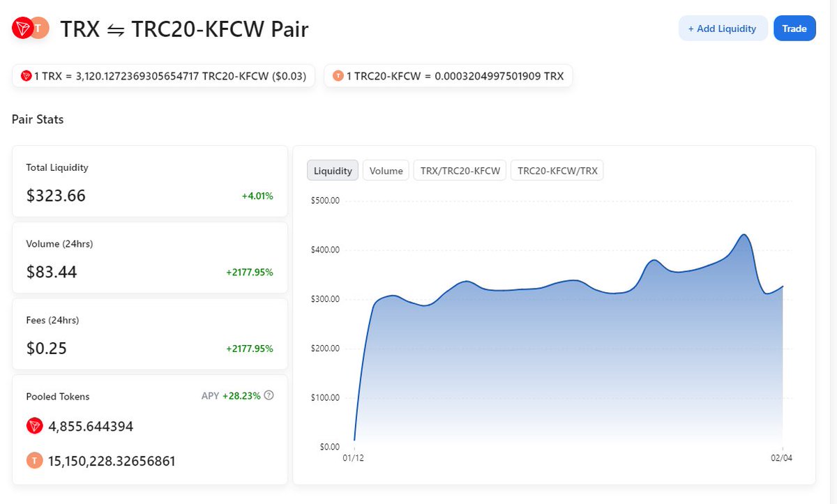
Task: Click the Volume (24hrs) $83.44 card
Action: (150, 258)
